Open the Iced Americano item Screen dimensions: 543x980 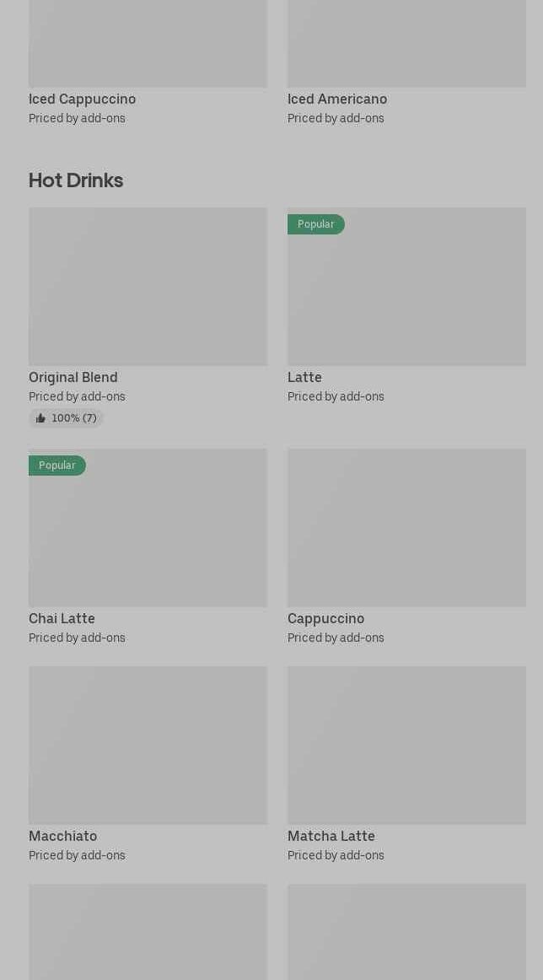(x=337, y=99)
